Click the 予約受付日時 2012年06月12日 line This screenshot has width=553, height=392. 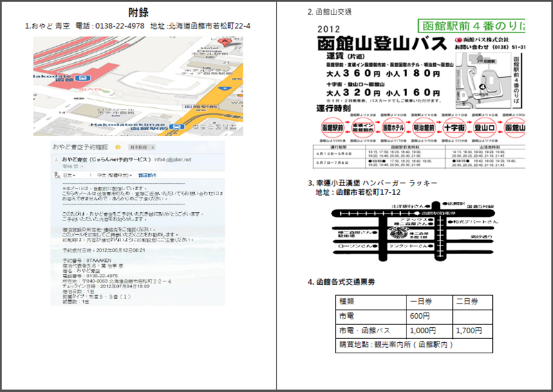click(x=104, y=250)
